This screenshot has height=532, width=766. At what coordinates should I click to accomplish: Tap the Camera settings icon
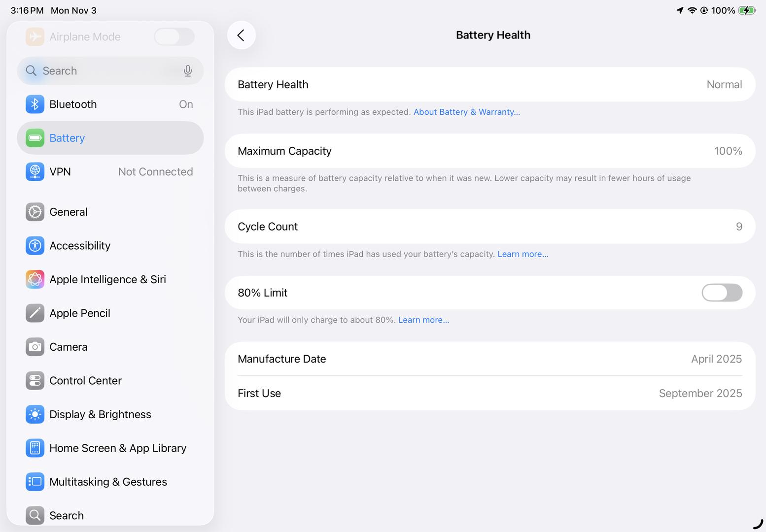(35, 347)
